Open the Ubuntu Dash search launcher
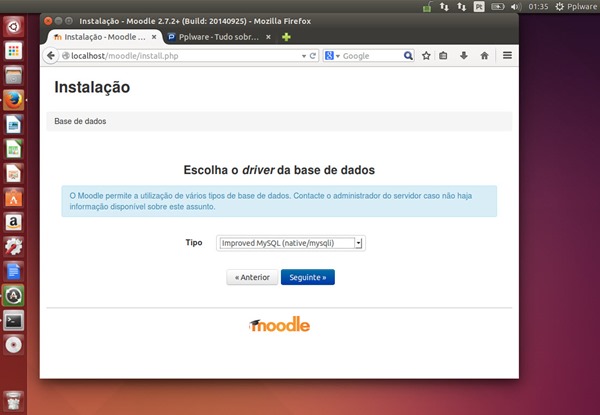This screenshot has height=415, width=600. click(x=13, y=26)
